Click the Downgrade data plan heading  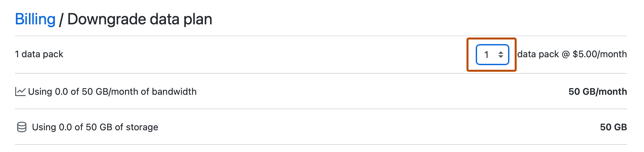[x=140, y=19]
